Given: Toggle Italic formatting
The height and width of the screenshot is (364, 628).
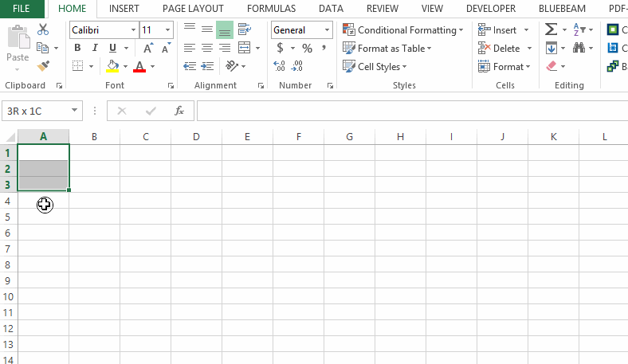Looking at the screenshot, I should (95, 48).
